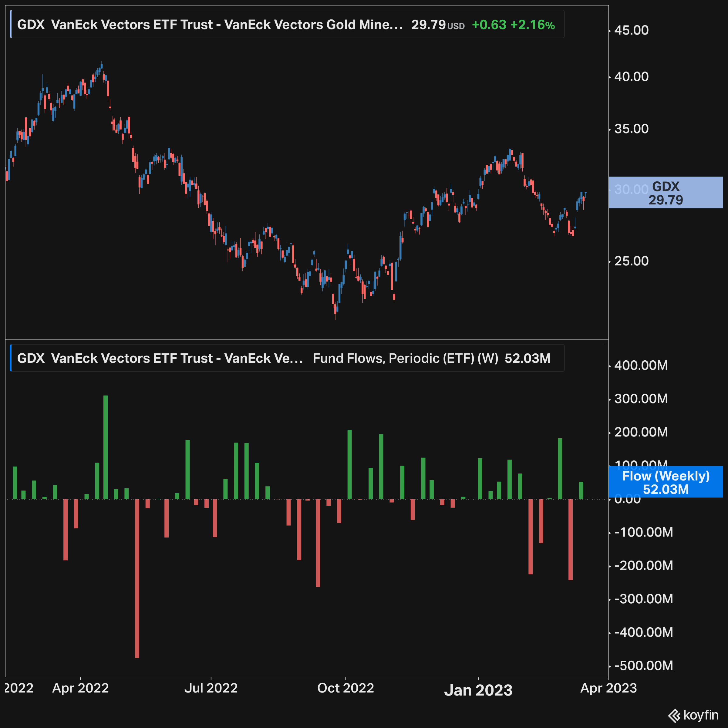The height and width of the screenshot is (728, 728).
Task: Click the 300.00M flow axis label
Action: (641, 399)
